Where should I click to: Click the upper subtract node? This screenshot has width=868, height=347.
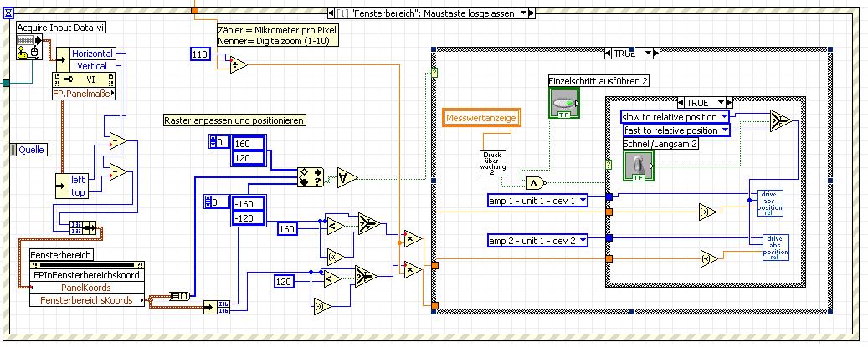(118, 141)
